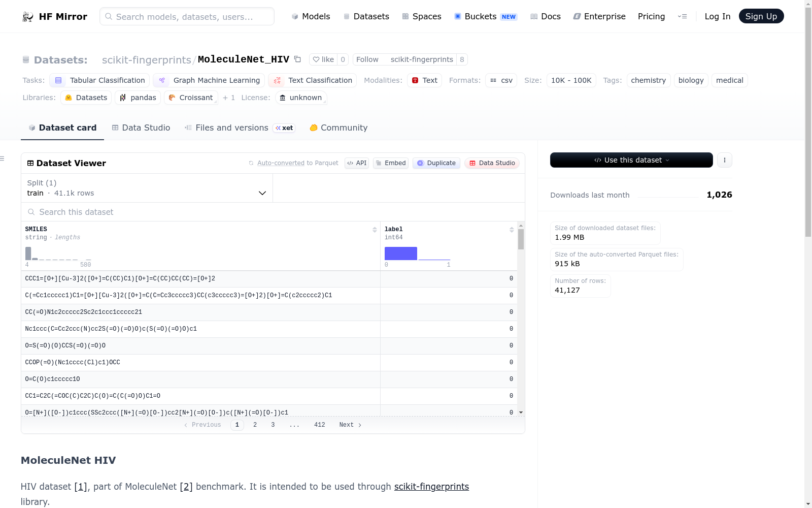Click the Sign Up button

point(761,16)
